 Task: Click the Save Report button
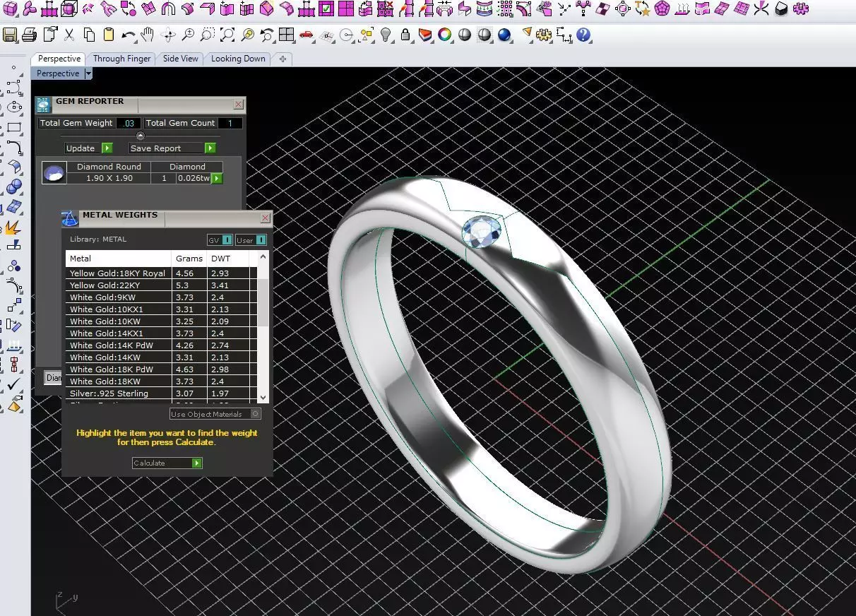172,148
